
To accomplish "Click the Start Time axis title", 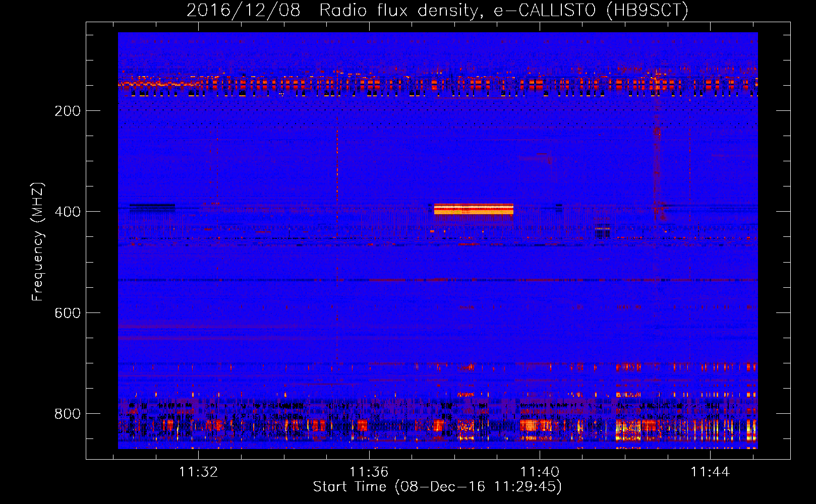I will [x=437, y=487].
